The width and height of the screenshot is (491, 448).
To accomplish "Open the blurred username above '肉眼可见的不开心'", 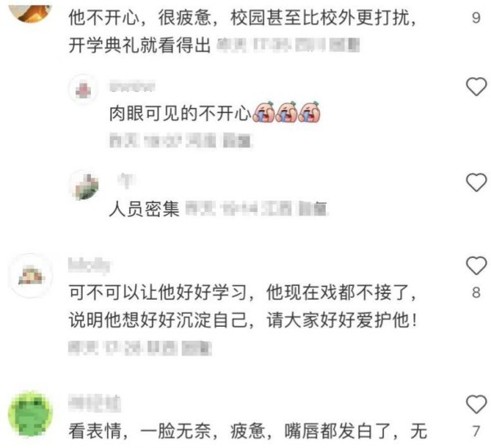I will 132,86.
